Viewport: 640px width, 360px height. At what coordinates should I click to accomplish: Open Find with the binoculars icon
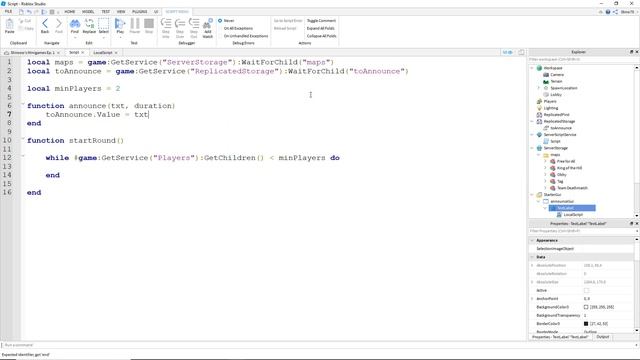point(75,25)
